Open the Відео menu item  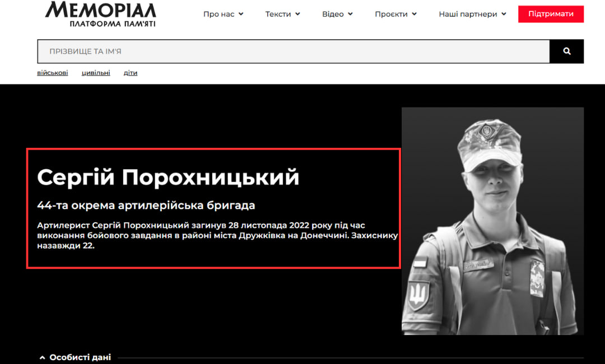333,14
